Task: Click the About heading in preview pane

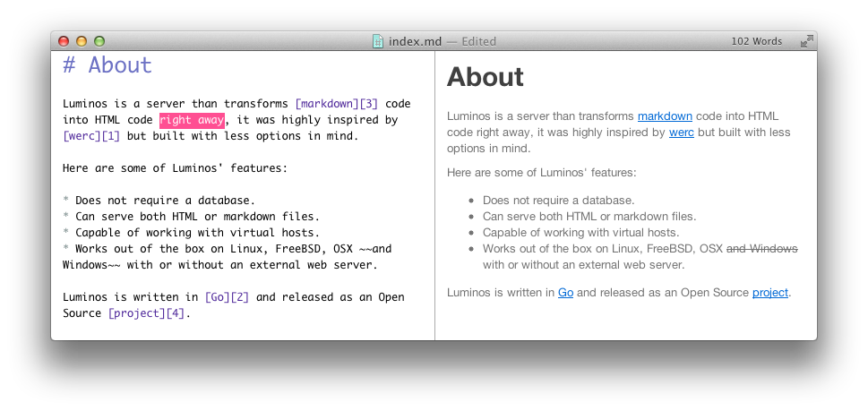Action: point(485,76)
